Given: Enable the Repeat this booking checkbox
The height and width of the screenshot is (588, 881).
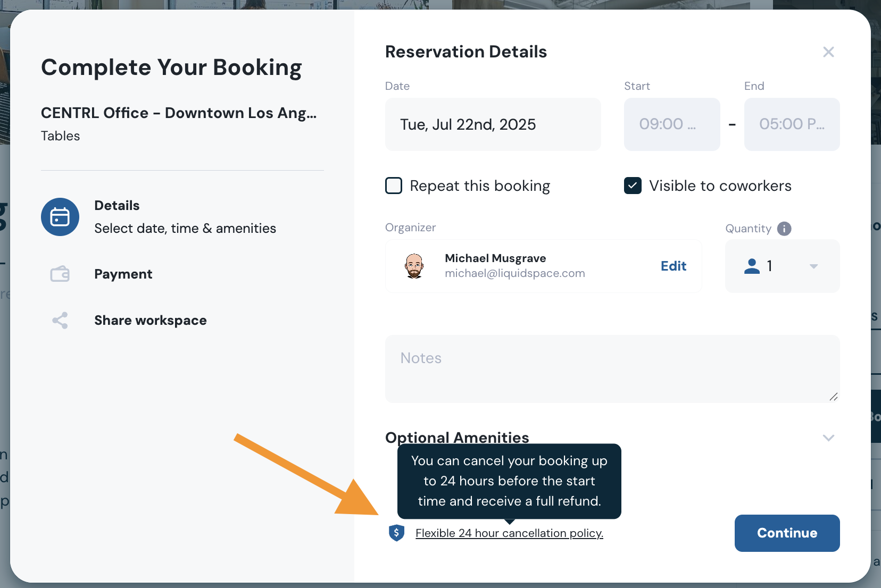Looking at the screenshot, I should 394,186.
